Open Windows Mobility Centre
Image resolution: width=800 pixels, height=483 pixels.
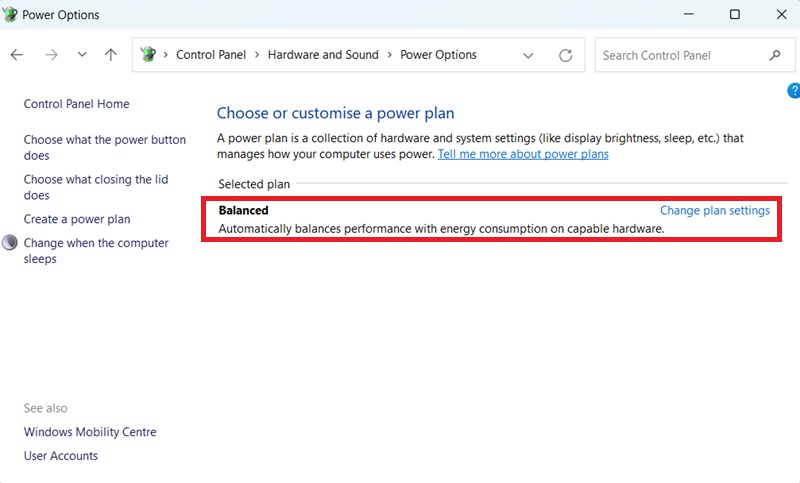[x=90, y=432]
